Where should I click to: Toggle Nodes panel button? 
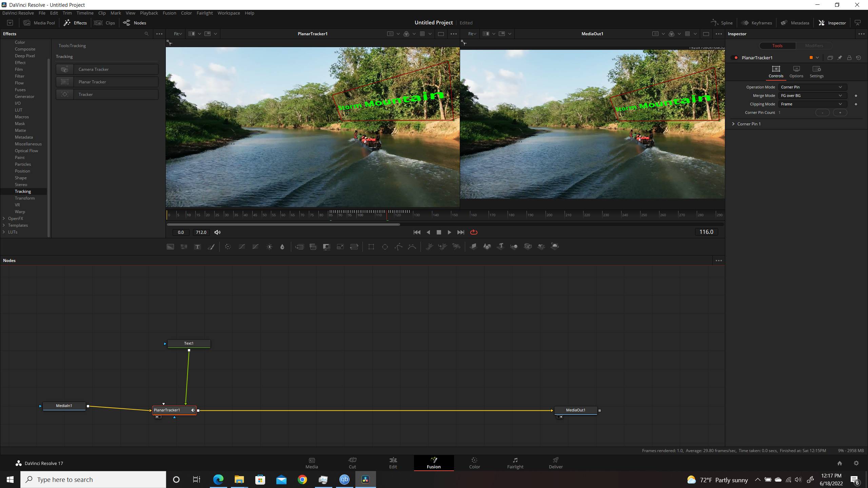click(135, 23)
